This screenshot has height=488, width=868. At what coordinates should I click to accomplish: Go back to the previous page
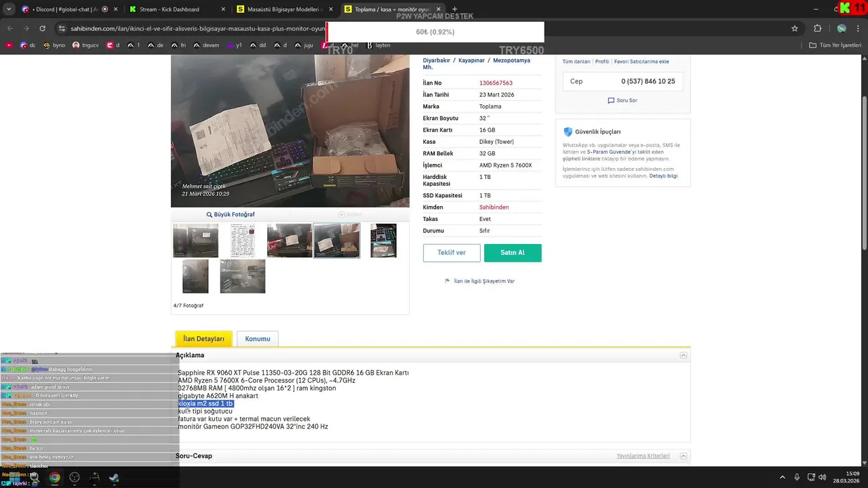click(x=9, y=28)
